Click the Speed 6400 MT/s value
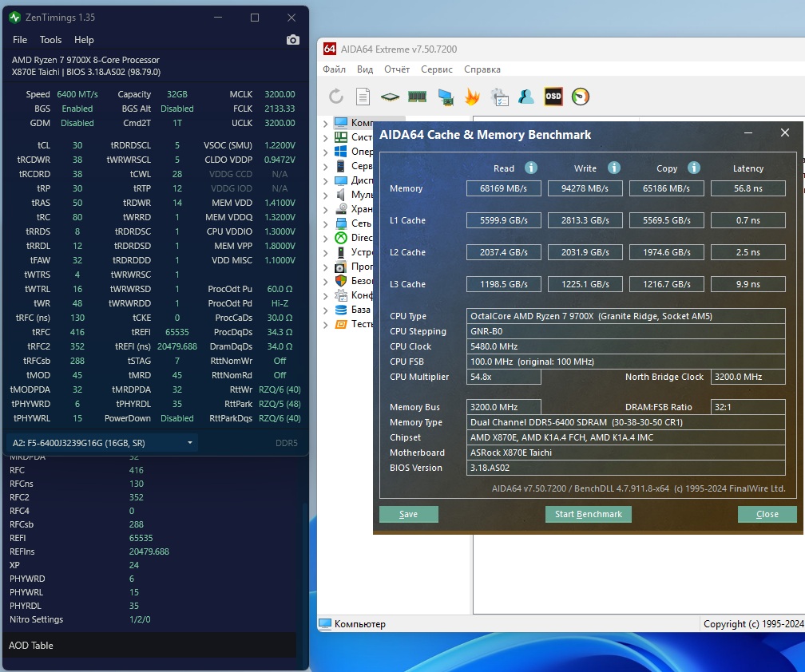Screen dimensions: 805x672 pos(77,94)
